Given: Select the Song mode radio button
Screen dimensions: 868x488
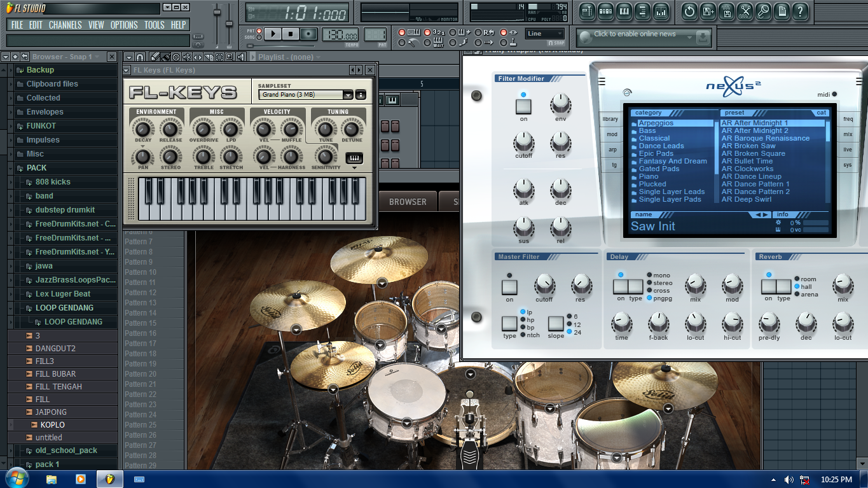Looking at the screenshot, I should 260,38.
